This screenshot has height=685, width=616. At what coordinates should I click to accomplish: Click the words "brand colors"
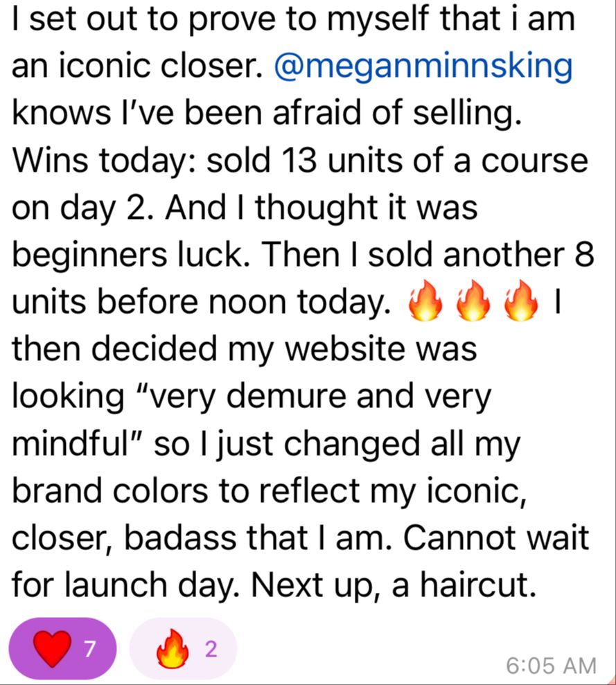pyautogui.click(x=109, y=491)
